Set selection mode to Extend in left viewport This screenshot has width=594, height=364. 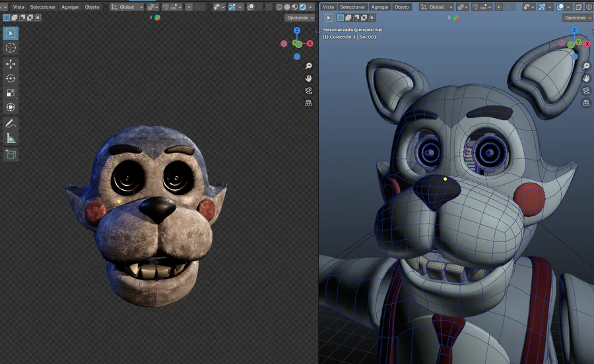pyautogui.click(x=15, y=17)
